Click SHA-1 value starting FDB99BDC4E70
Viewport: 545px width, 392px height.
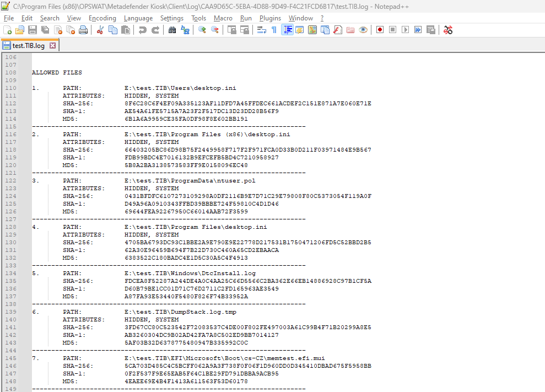point(202,157)
